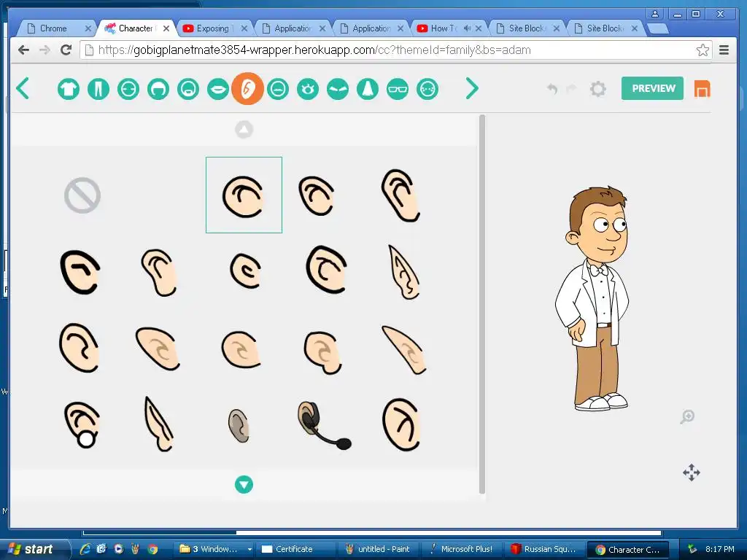Open the 3 Windows Explorer taskbar group
Screen dimensions: 747x560
(214, 549)
